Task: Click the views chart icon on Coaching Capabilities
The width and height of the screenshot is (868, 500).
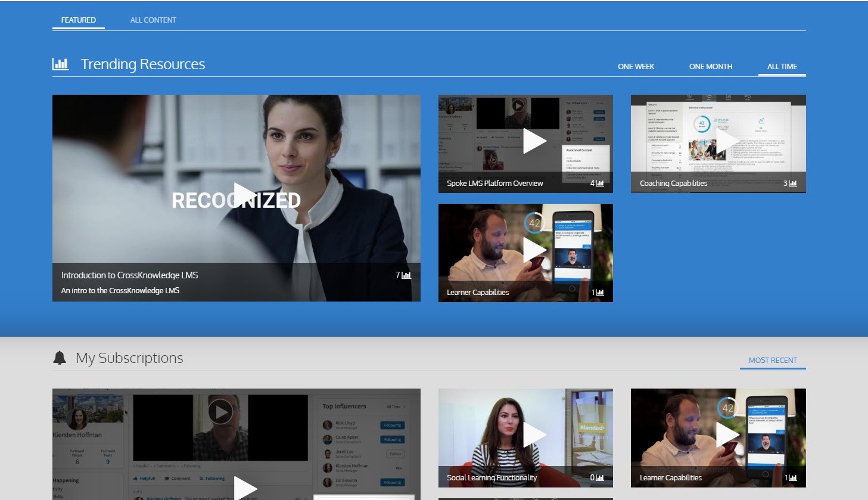Action: tap(792, 184)
